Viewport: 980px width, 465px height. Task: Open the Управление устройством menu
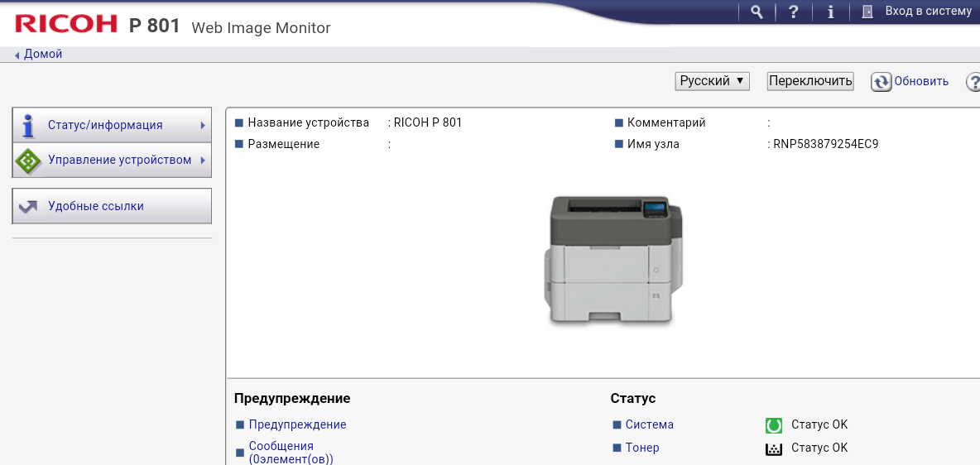coord(112,160)
